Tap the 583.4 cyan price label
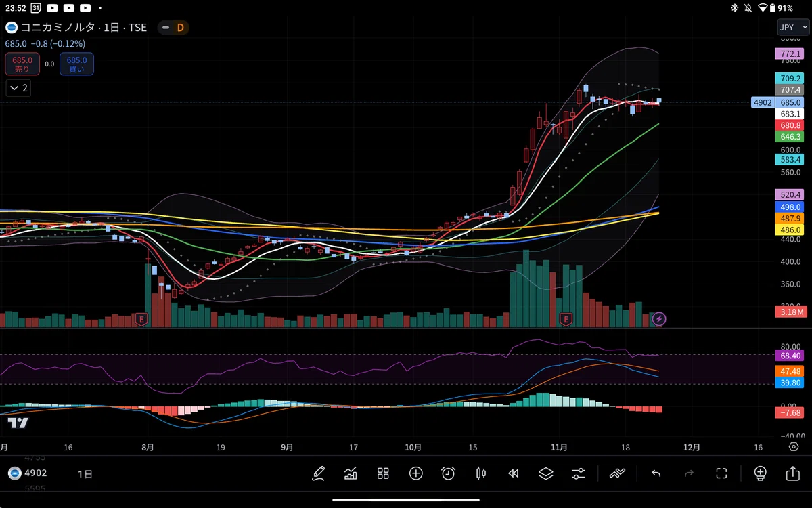The width and height of the screenshot is (812, 508). coord(790,160)
